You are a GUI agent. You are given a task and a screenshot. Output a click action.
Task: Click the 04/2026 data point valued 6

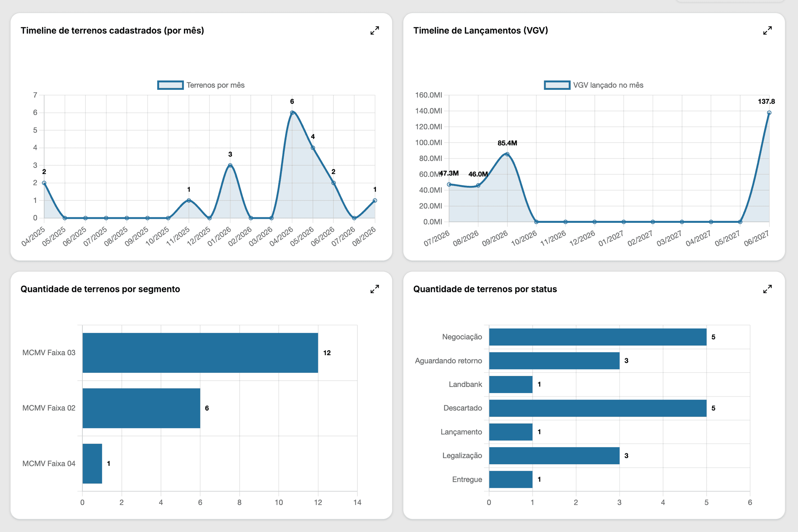tap(292, 113)
